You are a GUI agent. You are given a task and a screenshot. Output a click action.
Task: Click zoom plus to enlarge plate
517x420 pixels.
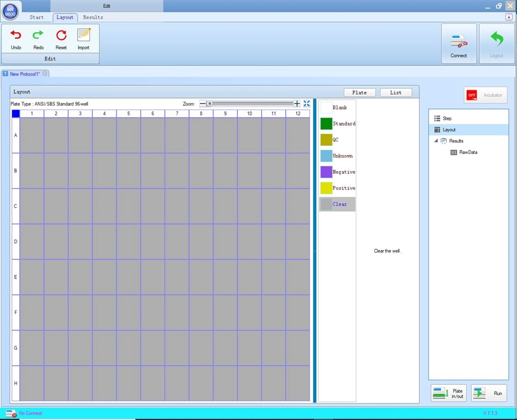click(x=297, y=104)
